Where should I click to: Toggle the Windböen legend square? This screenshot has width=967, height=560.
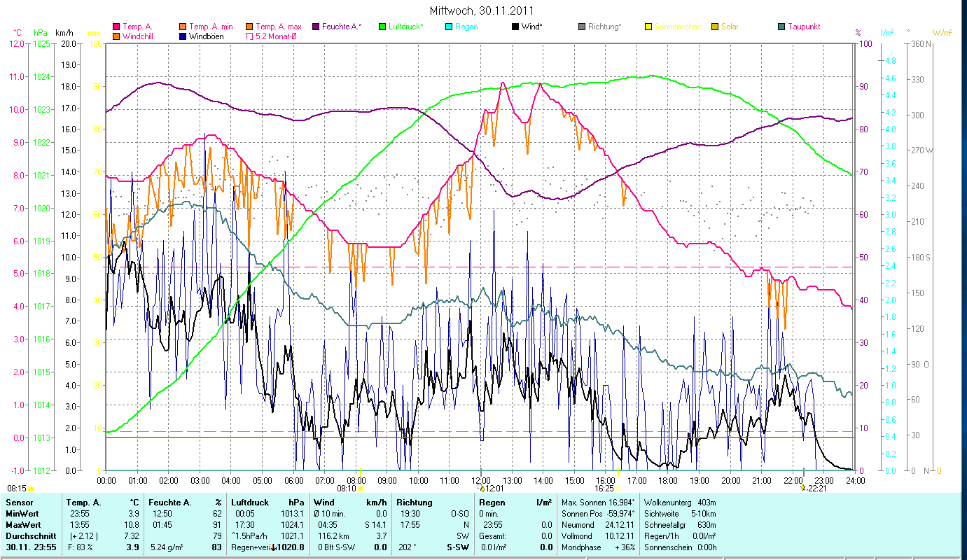[182, 36]
